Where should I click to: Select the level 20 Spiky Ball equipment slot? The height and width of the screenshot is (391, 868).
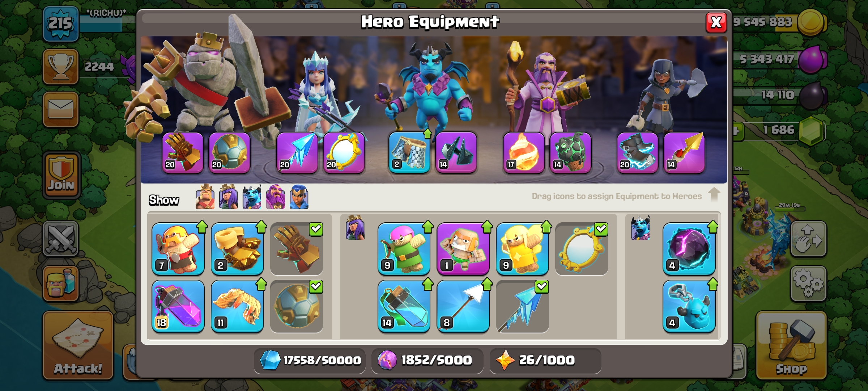tap(229, 152)
